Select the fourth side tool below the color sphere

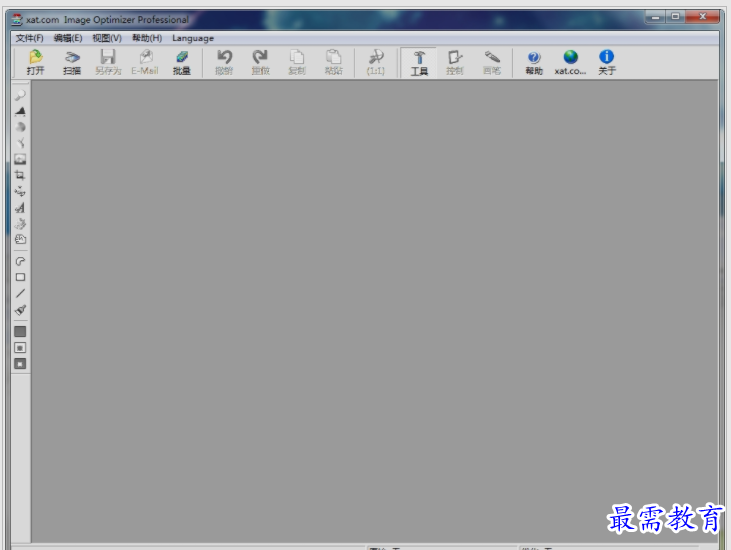point(20,143)
